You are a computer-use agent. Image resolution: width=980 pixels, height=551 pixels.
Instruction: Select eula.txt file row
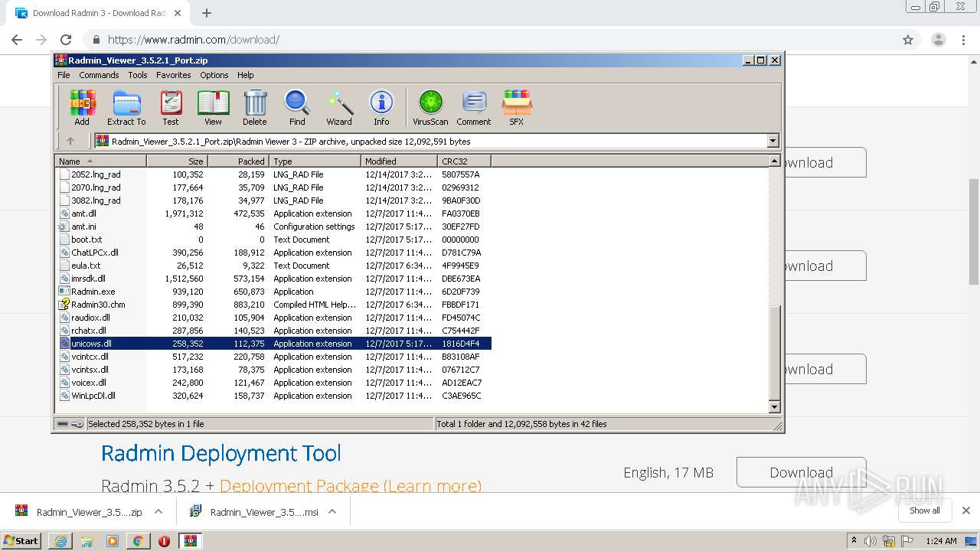(x=275, y=266)
